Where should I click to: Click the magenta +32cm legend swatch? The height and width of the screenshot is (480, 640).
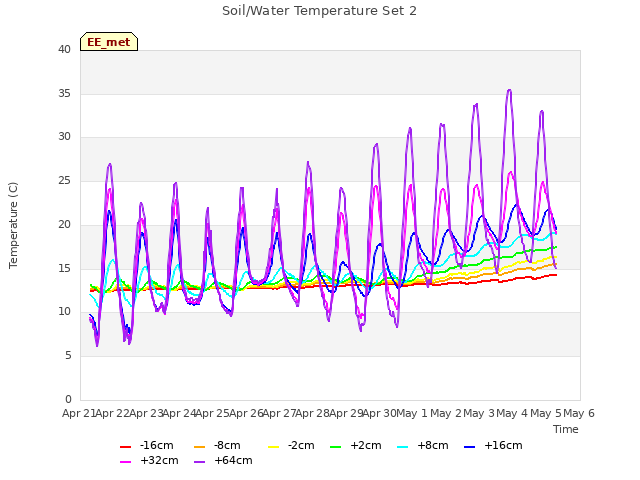pyautogui.click(x=125, y=462)
